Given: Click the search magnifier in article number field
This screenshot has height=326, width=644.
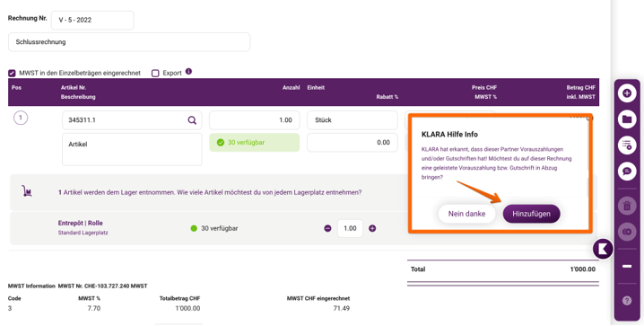Looking at the screenshot, I should coord(192,120).
